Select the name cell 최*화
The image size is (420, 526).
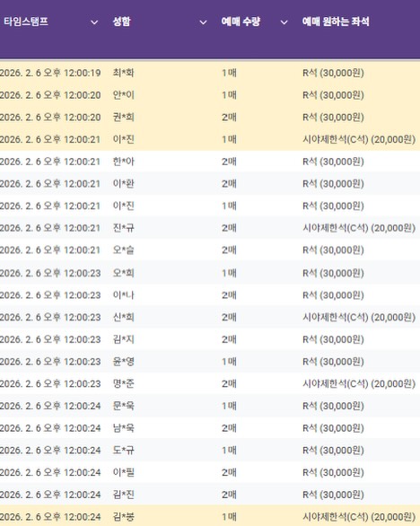coord(124,73)
